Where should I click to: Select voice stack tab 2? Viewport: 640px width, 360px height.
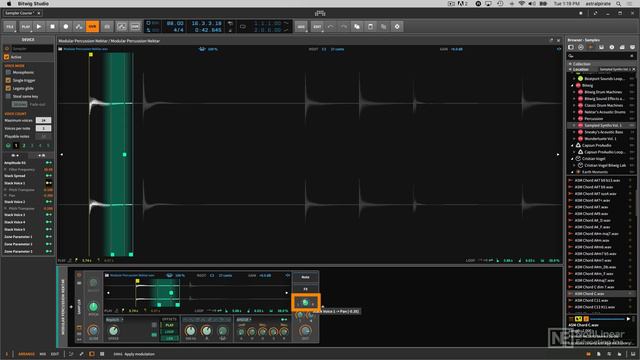point(24,145)
